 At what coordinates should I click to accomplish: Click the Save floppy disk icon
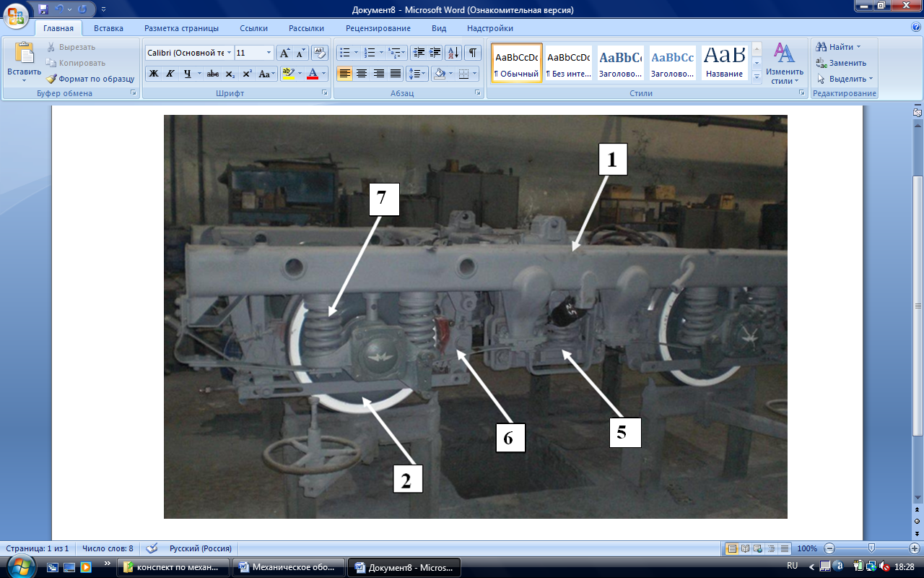[43, 9]
